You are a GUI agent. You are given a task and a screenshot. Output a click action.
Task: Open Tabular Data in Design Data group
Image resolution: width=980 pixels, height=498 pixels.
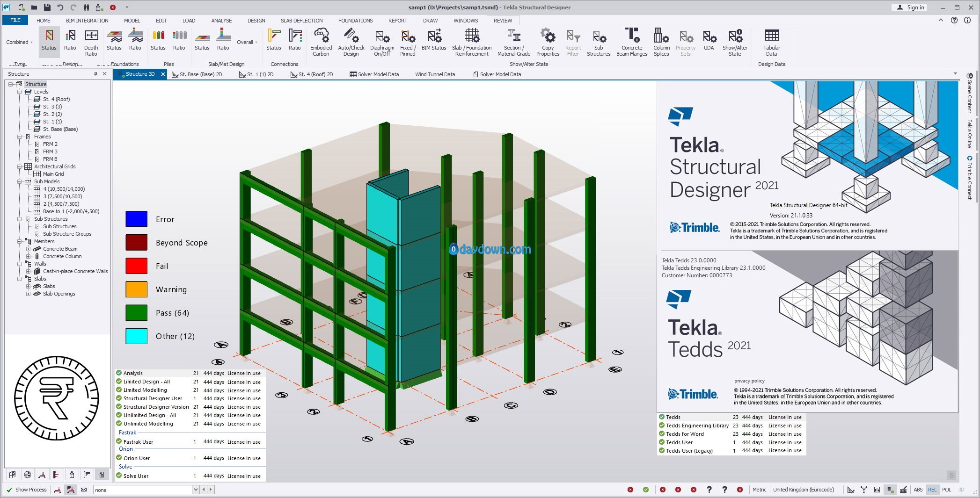(772, 42)
